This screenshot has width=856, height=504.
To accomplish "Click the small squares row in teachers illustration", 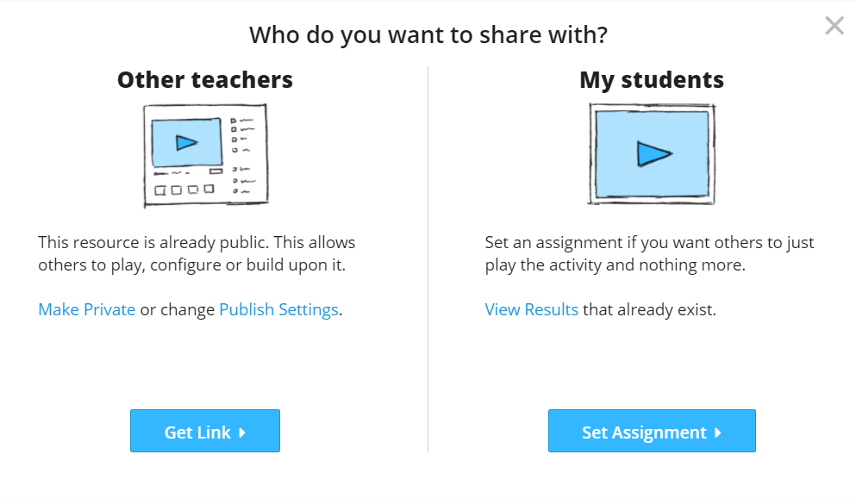I will (183, 190).
